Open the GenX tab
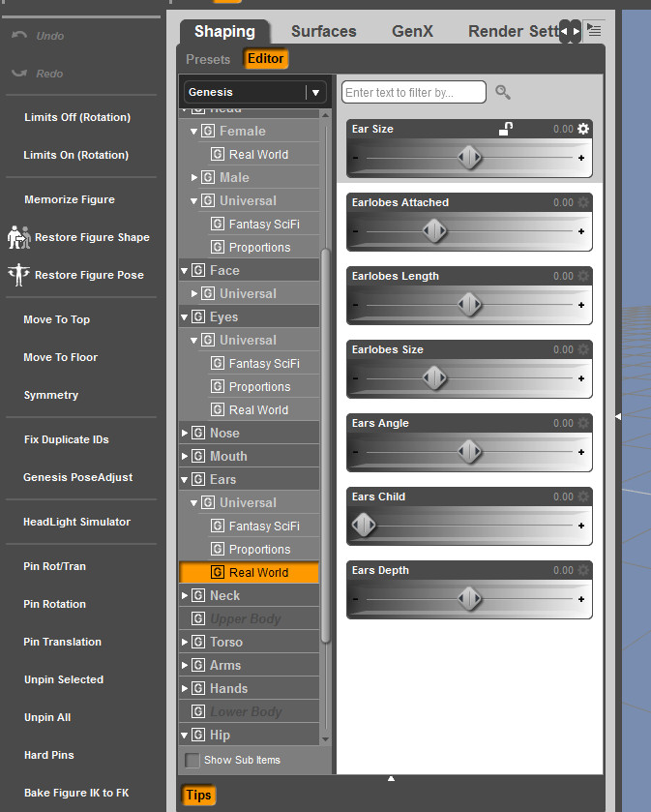 [412, 32]
